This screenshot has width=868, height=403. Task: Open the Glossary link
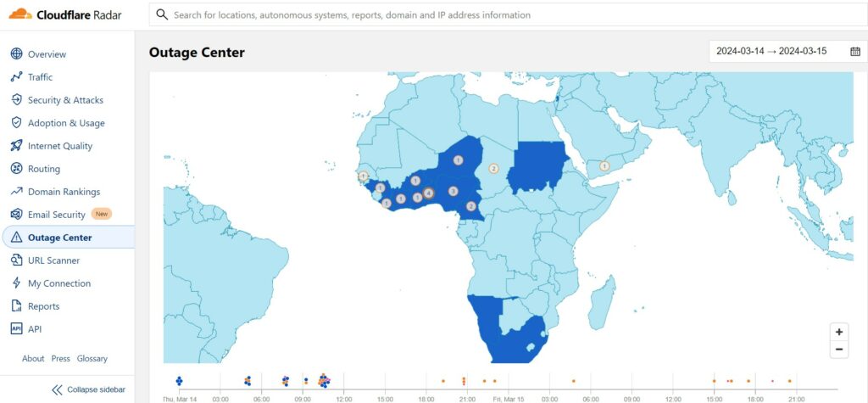92,359
